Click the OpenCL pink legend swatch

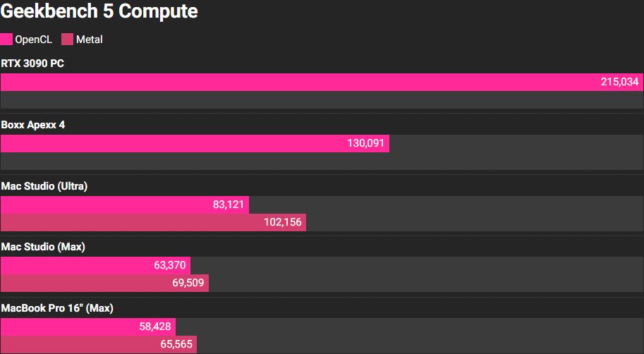point(6,39)
